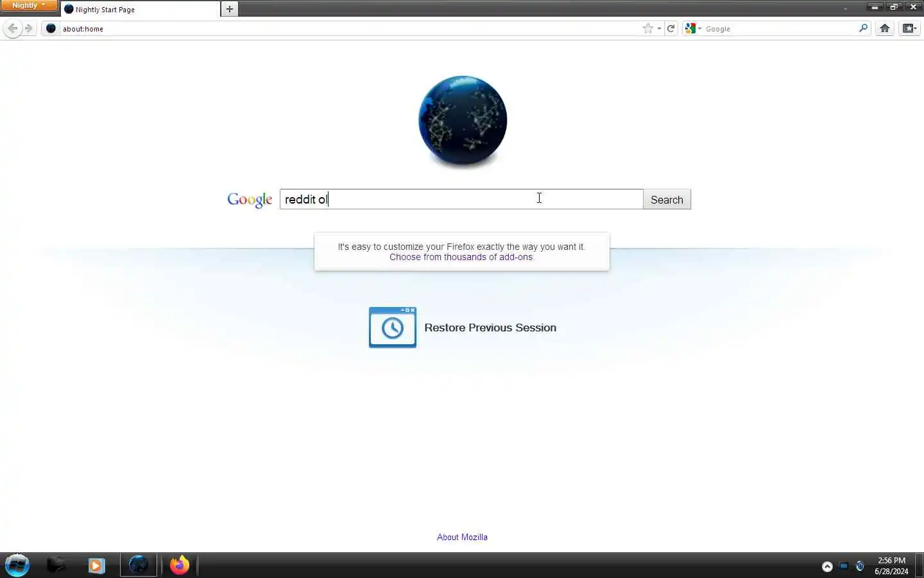Open the bookmarks menu button
Screen dimensions: 924x578
[909, 28]
